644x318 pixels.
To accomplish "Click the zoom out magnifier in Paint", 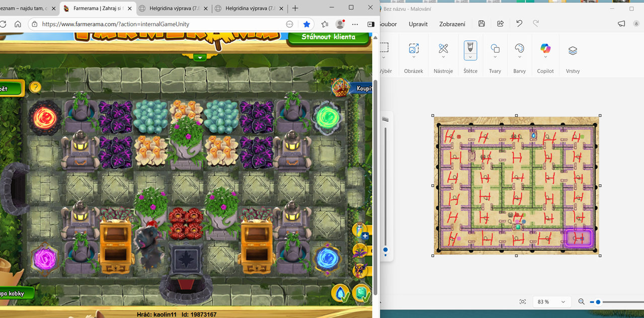I will (582, 302).
